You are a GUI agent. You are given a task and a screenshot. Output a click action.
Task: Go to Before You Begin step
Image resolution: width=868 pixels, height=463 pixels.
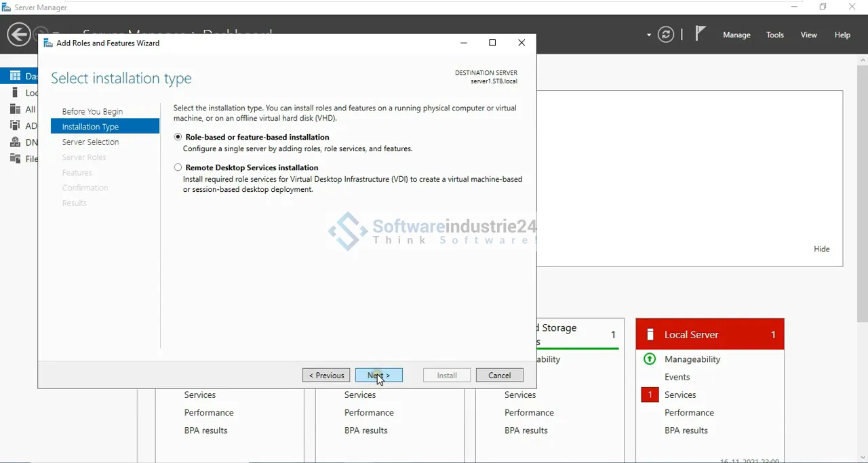coord(92,111)
